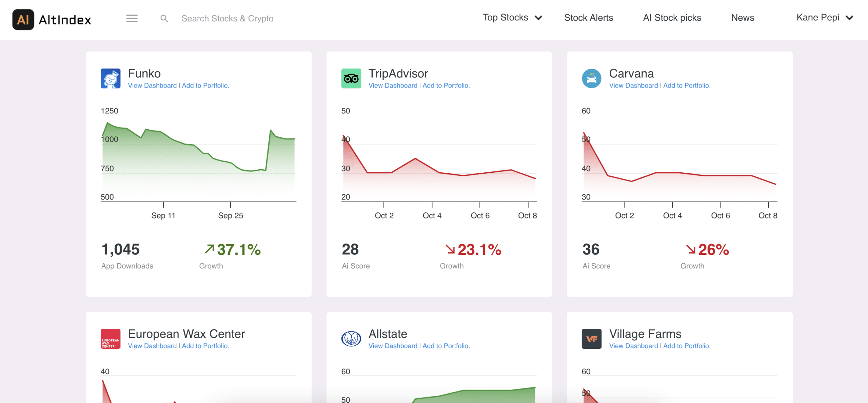Click the AltIndex AI logo
The width and height of the screenshot is (868, 403).
[x=52, y=19]
